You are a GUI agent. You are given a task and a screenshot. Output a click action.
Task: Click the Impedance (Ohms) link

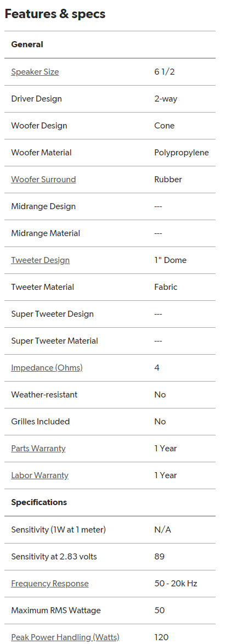point(47,368)
